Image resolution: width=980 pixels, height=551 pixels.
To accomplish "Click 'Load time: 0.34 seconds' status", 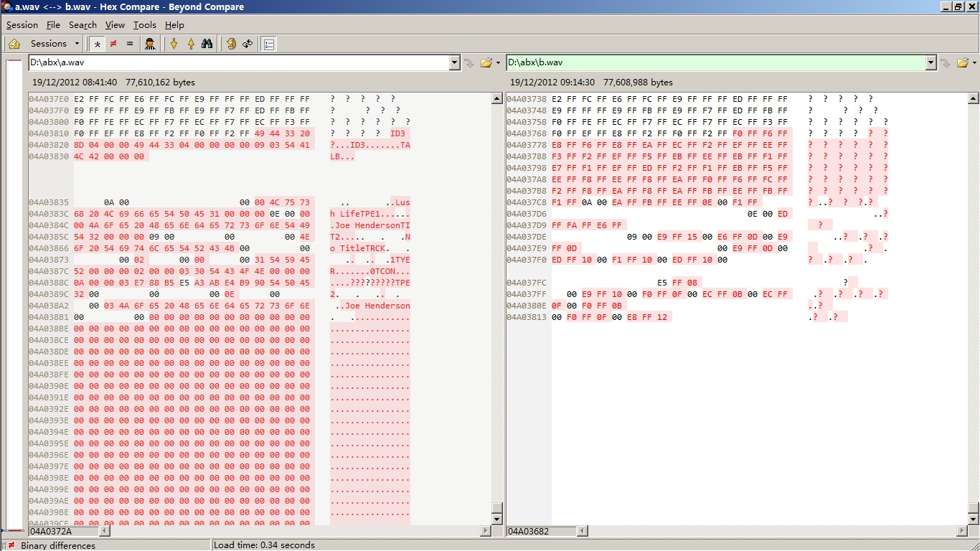I will pos(264,545).
